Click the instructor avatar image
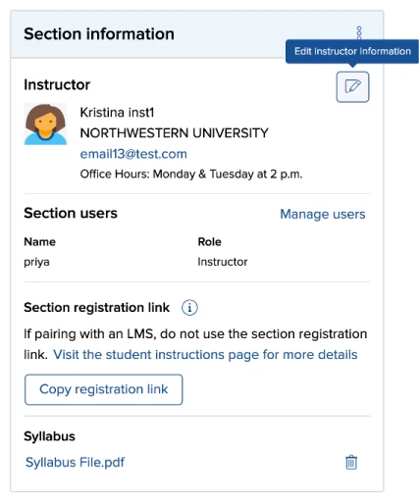420x504 pixels. (45, 124)
